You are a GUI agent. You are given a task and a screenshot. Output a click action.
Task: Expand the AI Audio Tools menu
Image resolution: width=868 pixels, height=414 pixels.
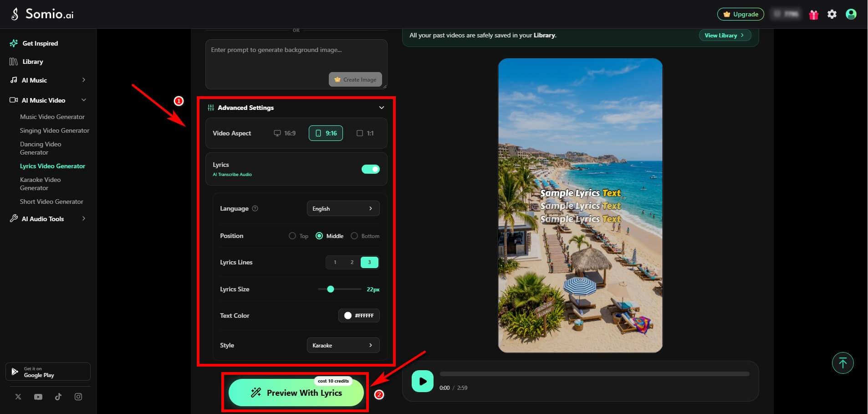pyautogui.click(x=84, y=218)
